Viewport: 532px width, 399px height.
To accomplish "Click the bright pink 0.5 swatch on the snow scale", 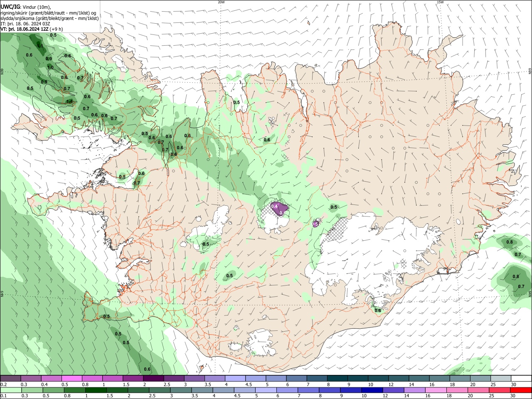I will 71,378.
